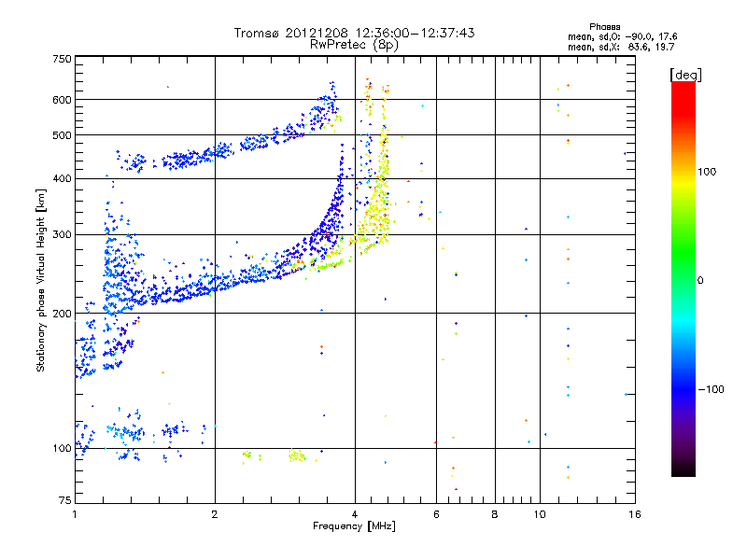Click the phase colorbar
Viewport: 747px width, 560px height.
point(684,279)
